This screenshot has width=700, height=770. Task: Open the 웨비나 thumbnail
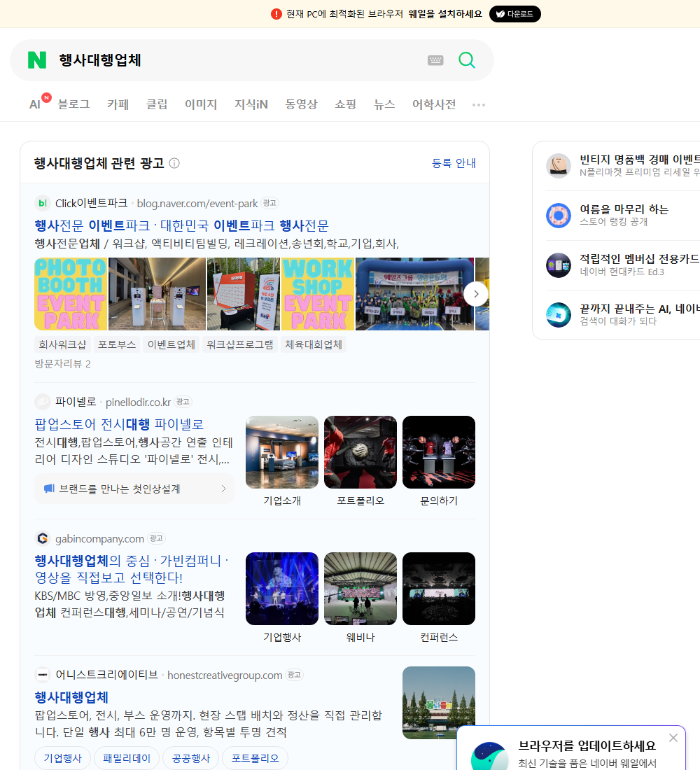click(x=360, y=589)
